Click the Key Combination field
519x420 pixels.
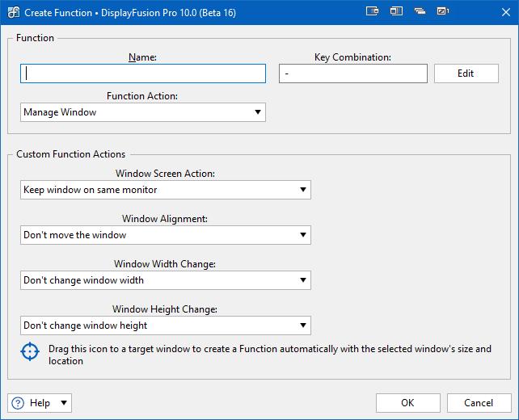pyautogui.click(x=353, y=73)
